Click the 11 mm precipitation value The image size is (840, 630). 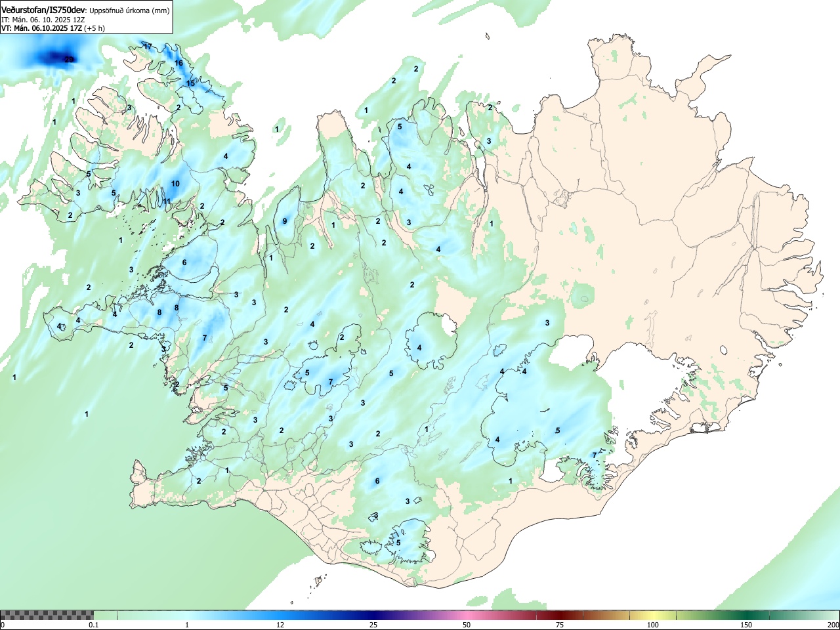[167, 201]
